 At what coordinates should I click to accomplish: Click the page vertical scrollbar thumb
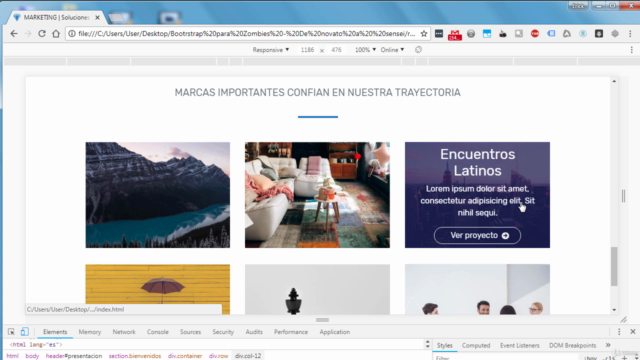(614, 267)
